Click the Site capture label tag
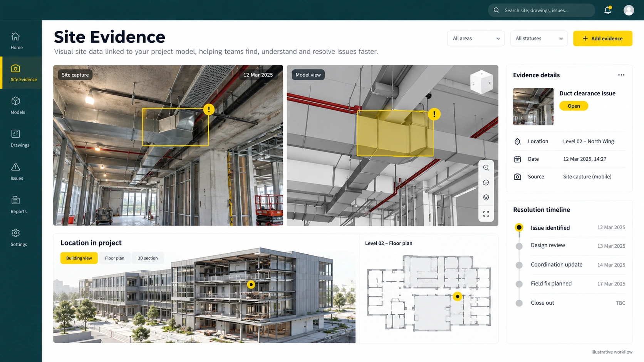The width and height of the screenshot is (644, 362). coord(75,75)
